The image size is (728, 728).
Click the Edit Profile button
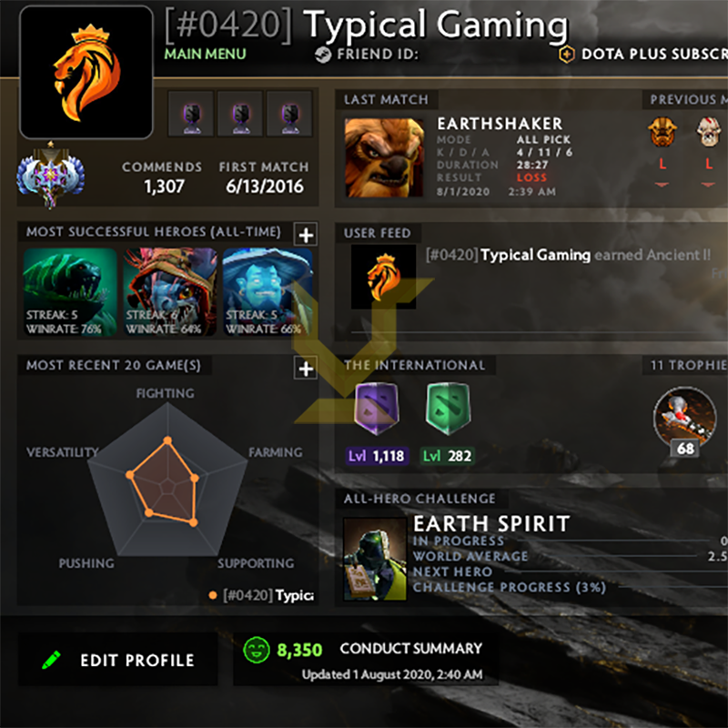click(x=118, y=659)
